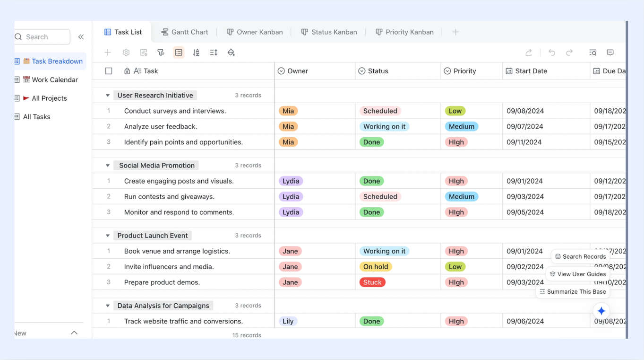This screenshot has width=644, height=360.
Task: Switch to the Gantt Chart tab
Action: (185, 32)
